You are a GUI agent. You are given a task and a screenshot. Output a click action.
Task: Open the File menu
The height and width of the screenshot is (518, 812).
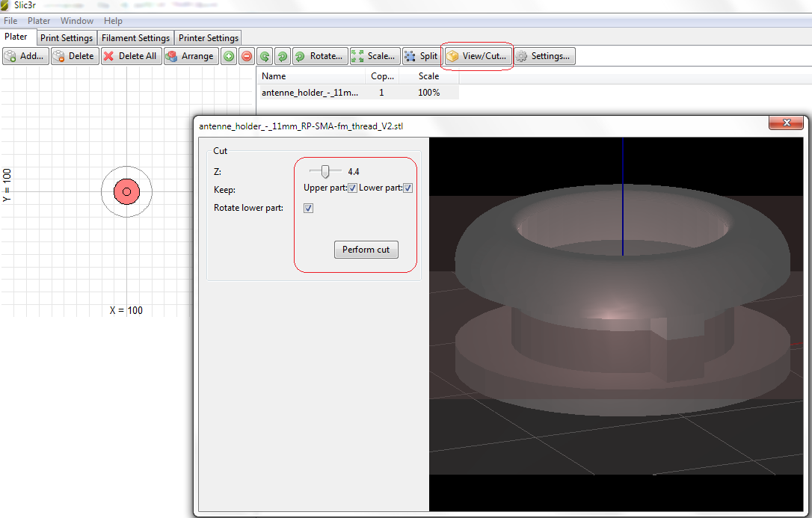[10, 21]
